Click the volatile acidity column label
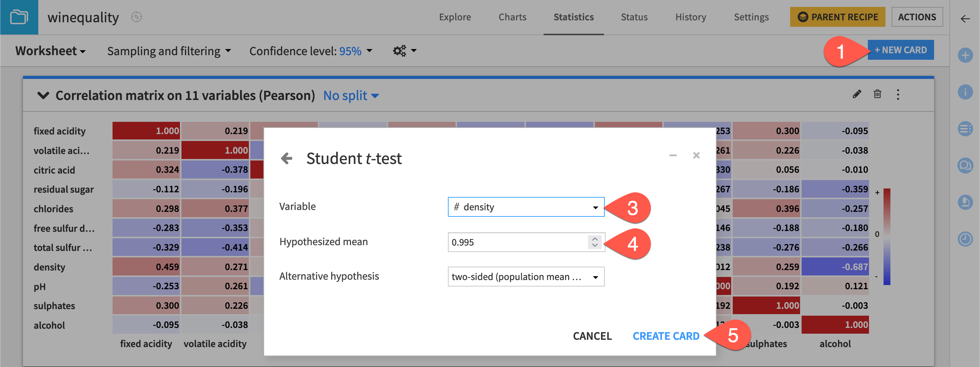The height and width of the screenshot is (367, 980). 215,344
